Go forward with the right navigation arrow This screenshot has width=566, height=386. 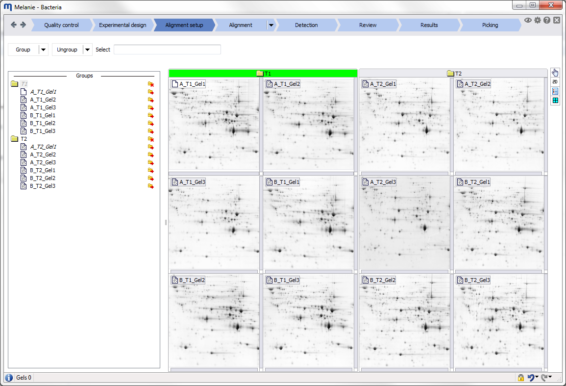coord(23,25)
